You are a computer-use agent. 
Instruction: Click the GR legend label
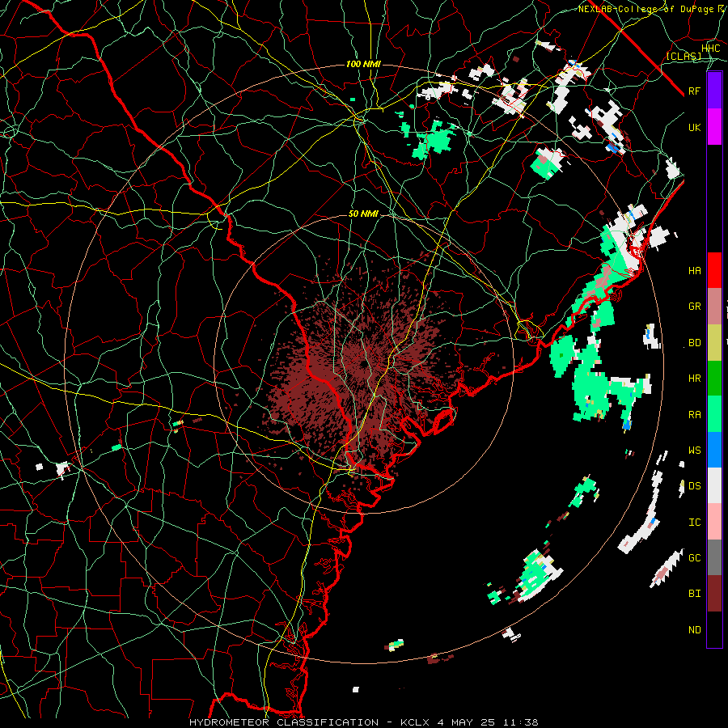point(694,307)
